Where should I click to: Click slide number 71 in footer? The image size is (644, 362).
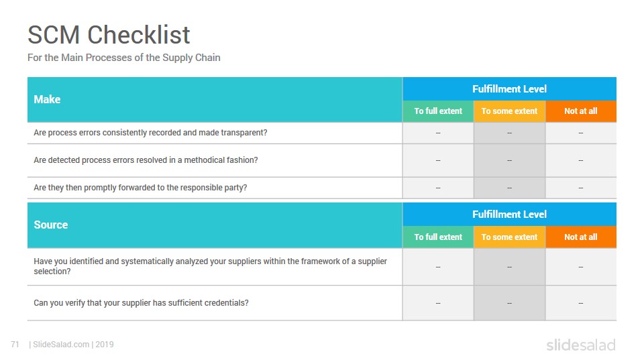pyautogui.click(x=15, y=345)
